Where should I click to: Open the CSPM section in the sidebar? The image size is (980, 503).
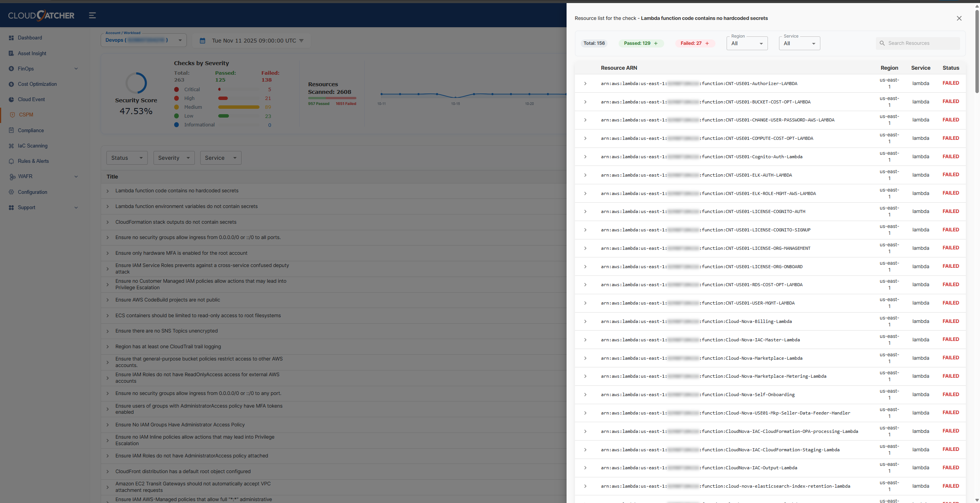[x=26, y=115]
